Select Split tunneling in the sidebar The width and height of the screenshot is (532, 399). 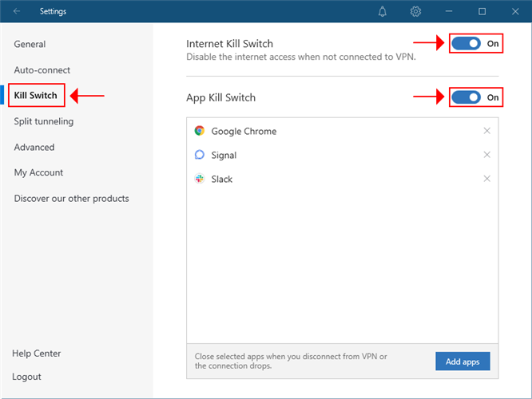pos(43,121)
